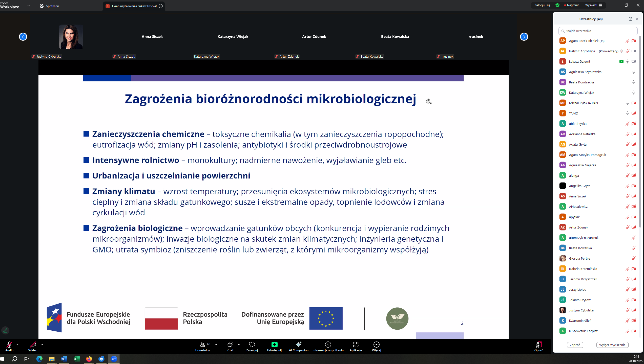Click the annotation pencil icon bottom-left
644x364 pixels.
pos(5,330)
